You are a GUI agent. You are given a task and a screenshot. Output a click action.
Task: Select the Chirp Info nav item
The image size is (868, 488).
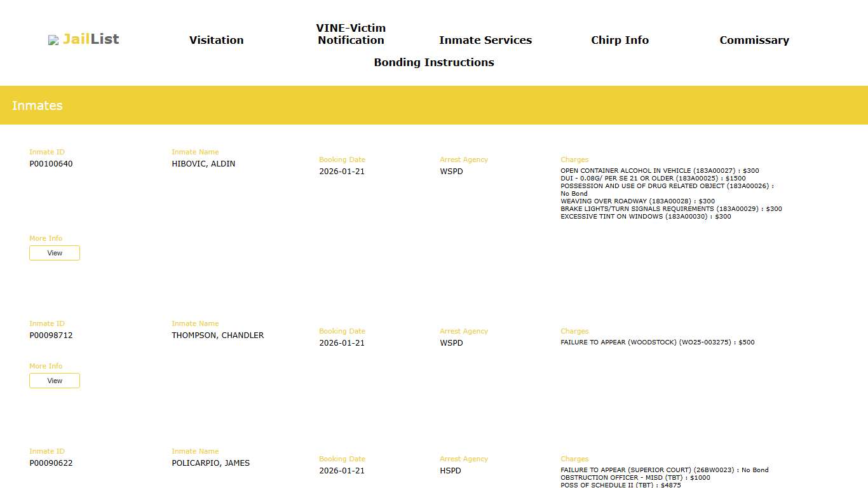tap(620, 40)
